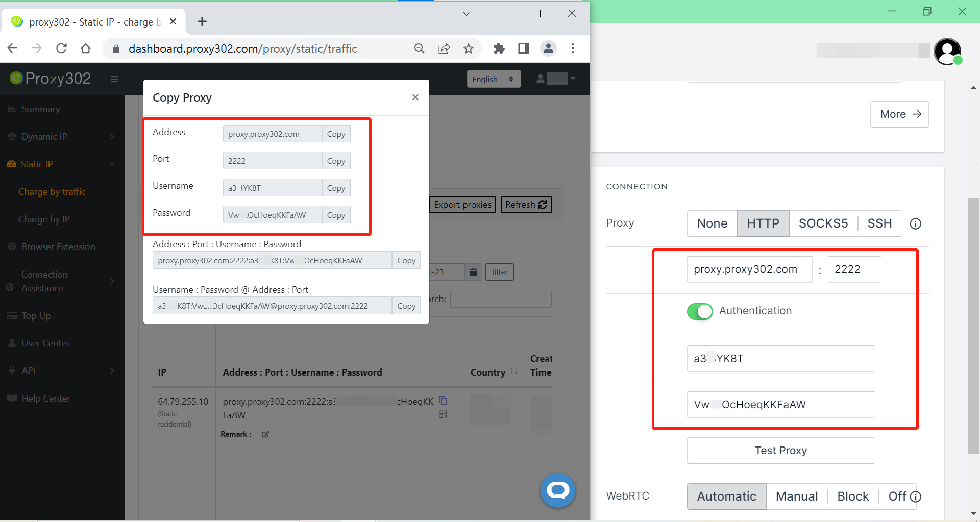Copy the proxy Address field

click(x=336, y=134)
